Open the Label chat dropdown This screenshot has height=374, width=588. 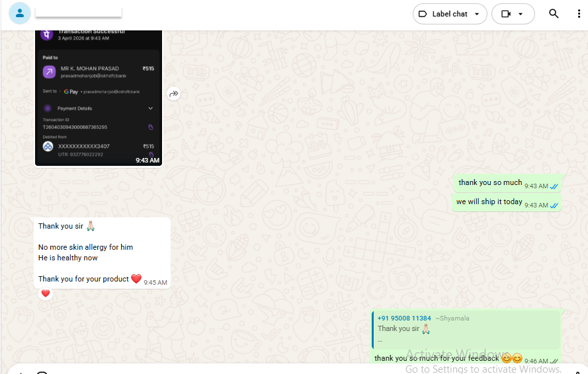450,14
